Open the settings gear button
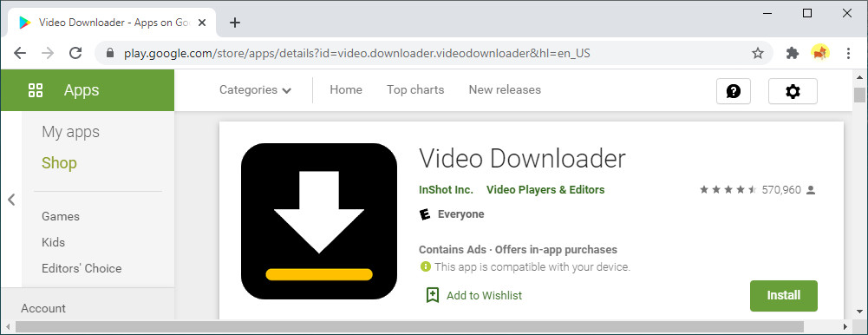Screen dimensions: 868x335 click(x=793, y=91)
